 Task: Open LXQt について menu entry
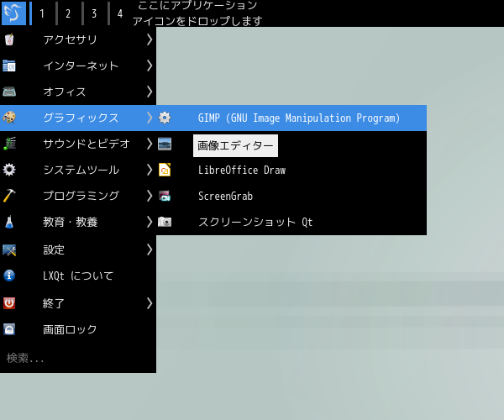78,276
